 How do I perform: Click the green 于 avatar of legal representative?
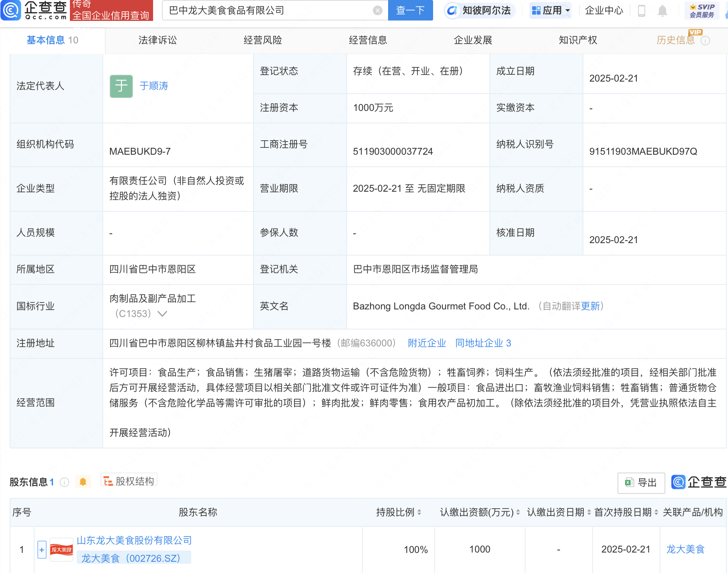pos(121,86)
